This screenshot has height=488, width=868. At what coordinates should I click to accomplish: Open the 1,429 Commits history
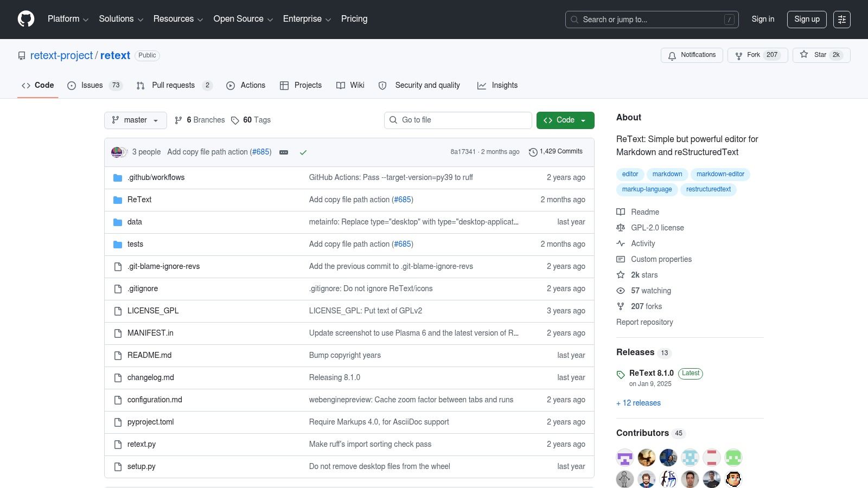point(556,152)
